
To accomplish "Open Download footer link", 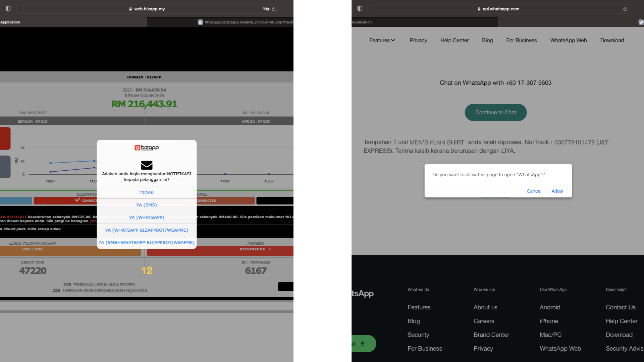I will tap(619, 335).
